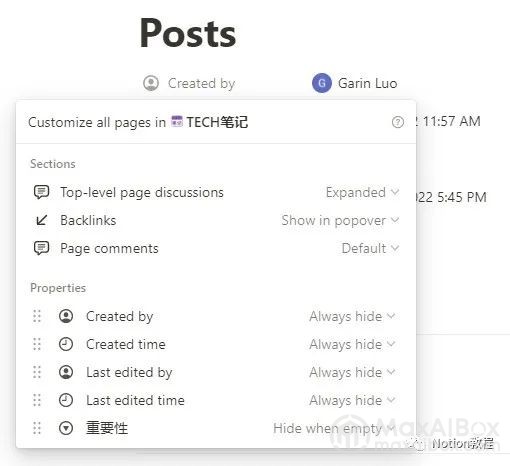Select the Top-level page discussions row label
This screenshot has height=466, width=510.
click(x=142, y=192)
